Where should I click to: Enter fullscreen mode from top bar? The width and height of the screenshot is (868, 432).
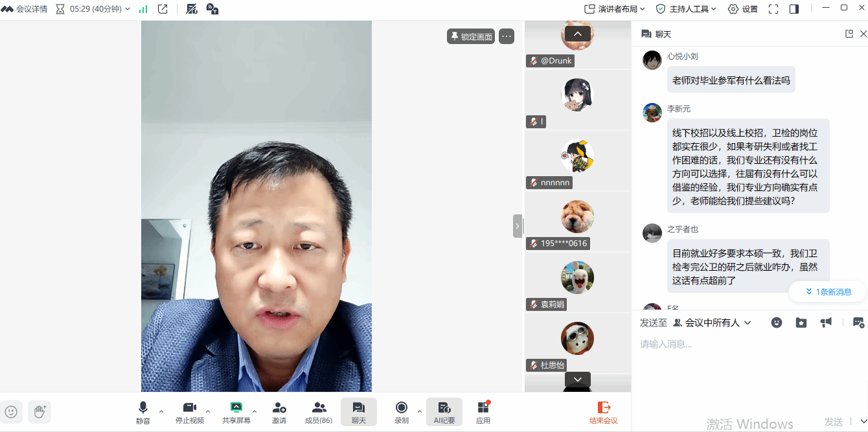[773, 9]
